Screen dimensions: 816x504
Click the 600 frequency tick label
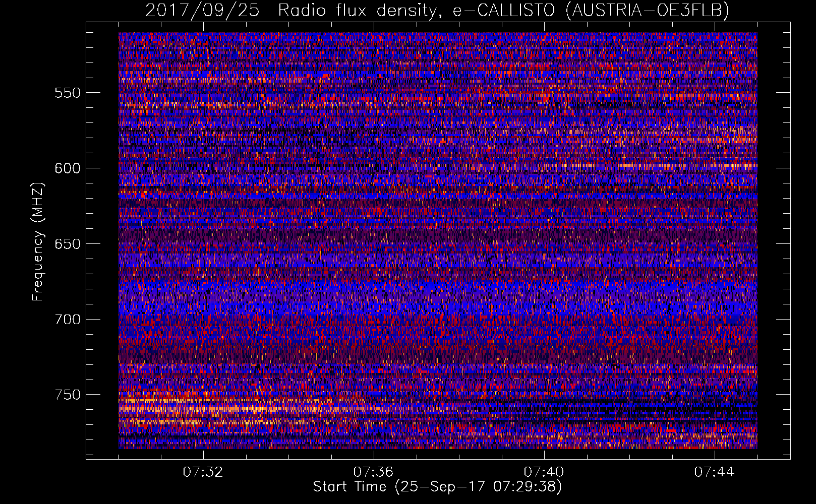point(68,168)
